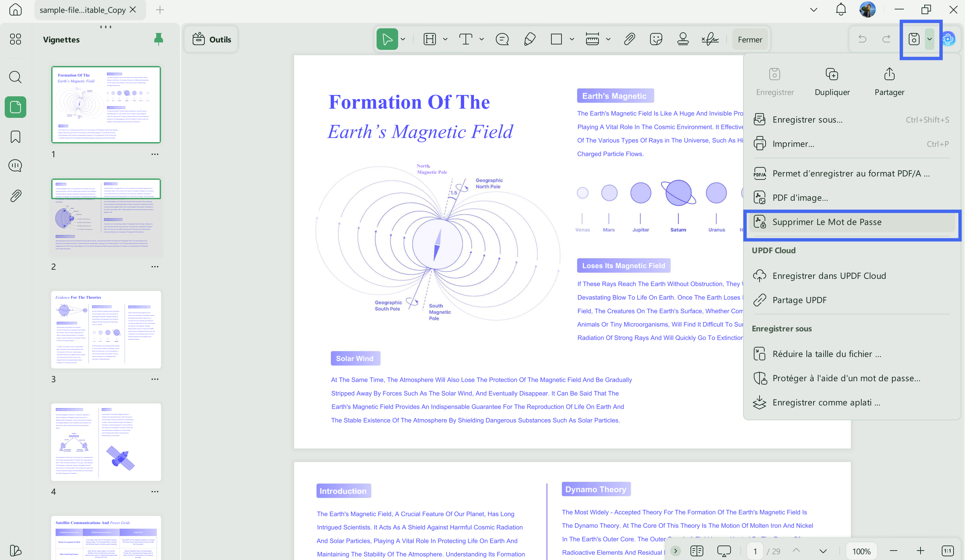Close the sample-file document tab
Screen dimensions: 965x560
(133, 9)
